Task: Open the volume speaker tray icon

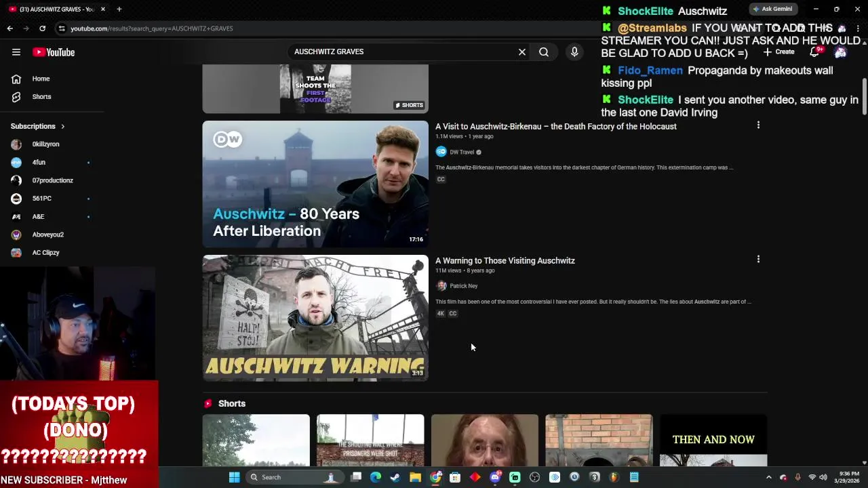Action: click(823, 477)
